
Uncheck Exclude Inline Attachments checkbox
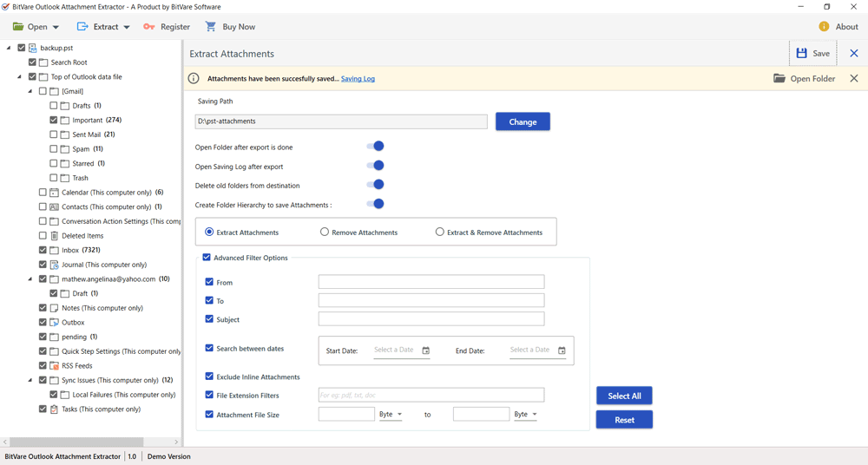[x=209, y=377]
